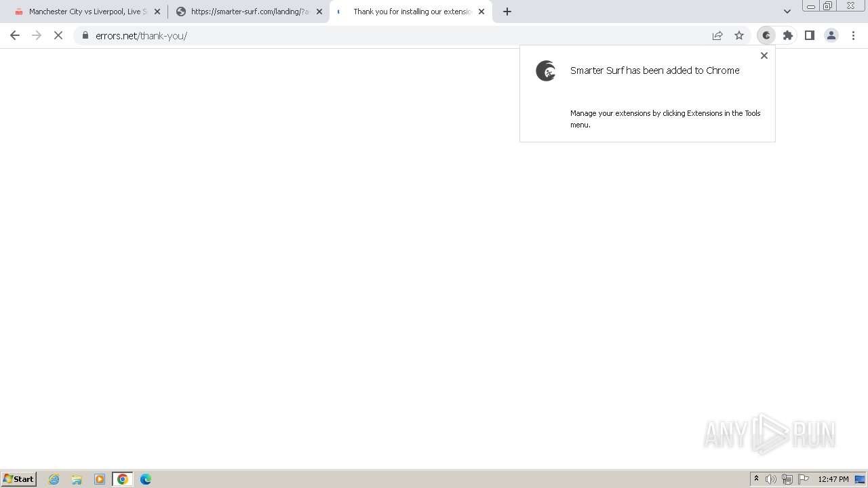Click the Smarter Surf logo in the popup

546,70
